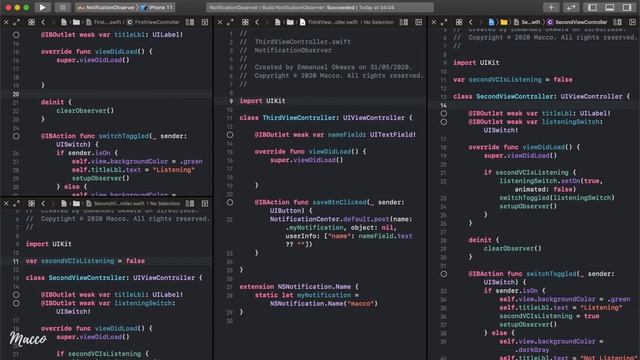The width and height of the screenshot is (640, 360).
Task: Click line number 22 in ThirdViewController gutter
Action: 230,220
